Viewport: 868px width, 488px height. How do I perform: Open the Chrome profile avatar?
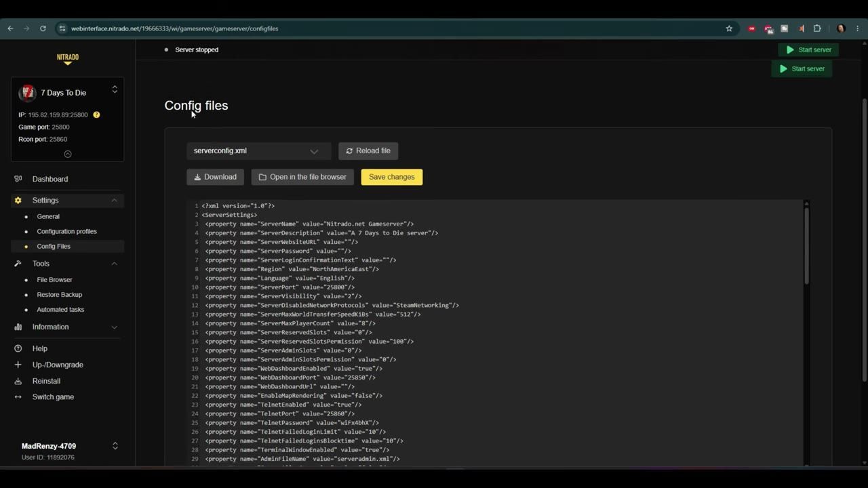click(841, 28)
